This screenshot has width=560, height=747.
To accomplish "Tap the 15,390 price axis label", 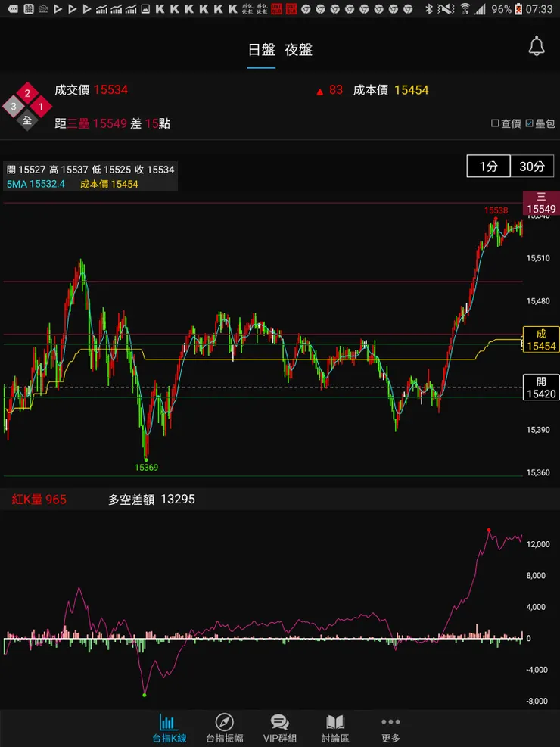I will pyautogui.click(x=537, y=430).
